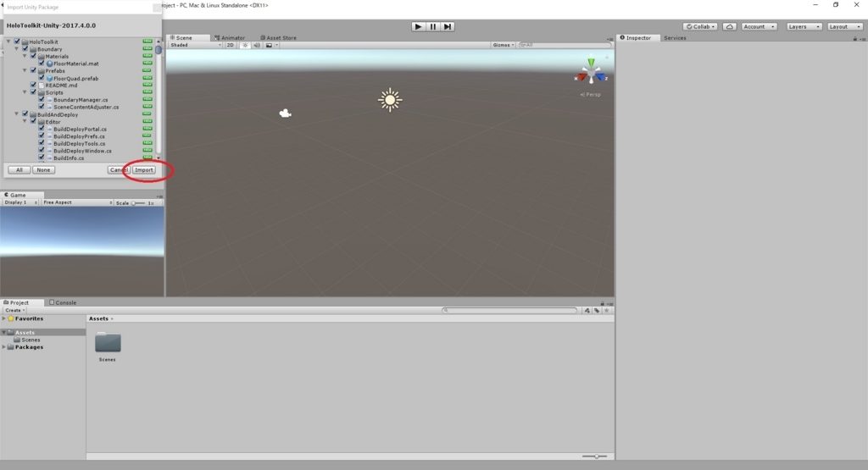Toggle the BoundaryManager.cs checkbox
Screen dimensions: 868x470
click(x=42, y=100)
